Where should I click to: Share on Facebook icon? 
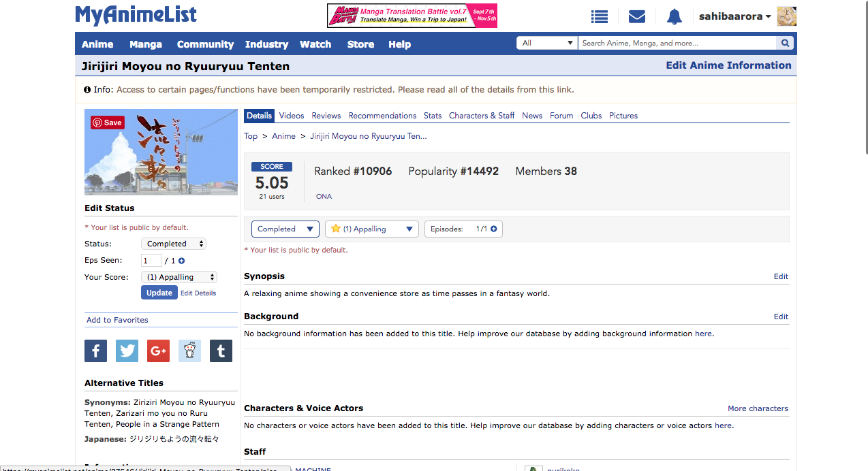[95, 351]
